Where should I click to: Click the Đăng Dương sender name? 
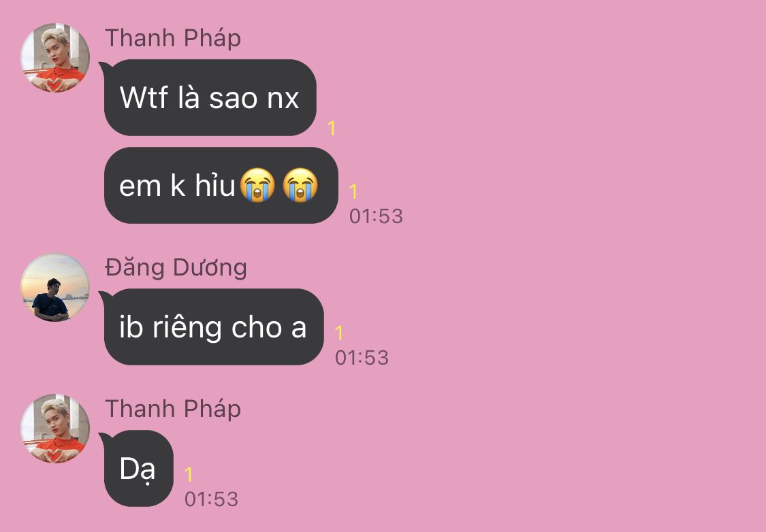click(176, 268)
